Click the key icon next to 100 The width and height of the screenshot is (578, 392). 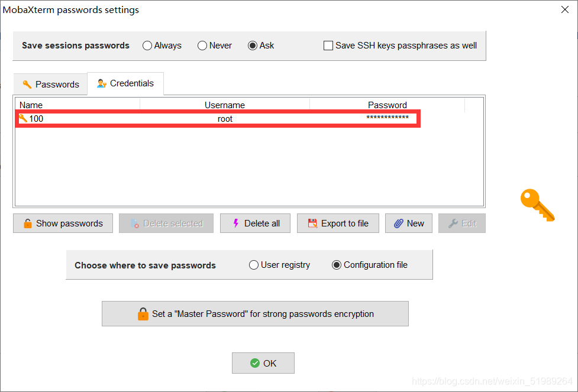pyautogui.click(x=22, y=118)
